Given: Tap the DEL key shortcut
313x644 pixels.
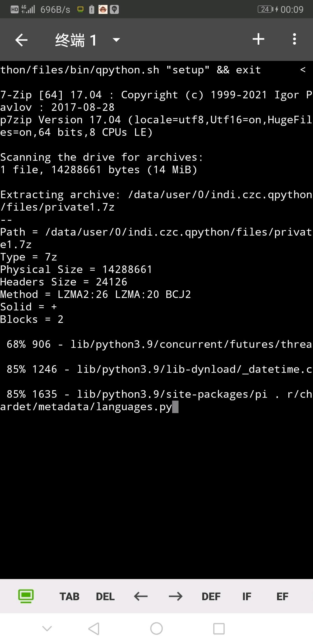Looking at the screenshot, I should [x=105, y=597].
